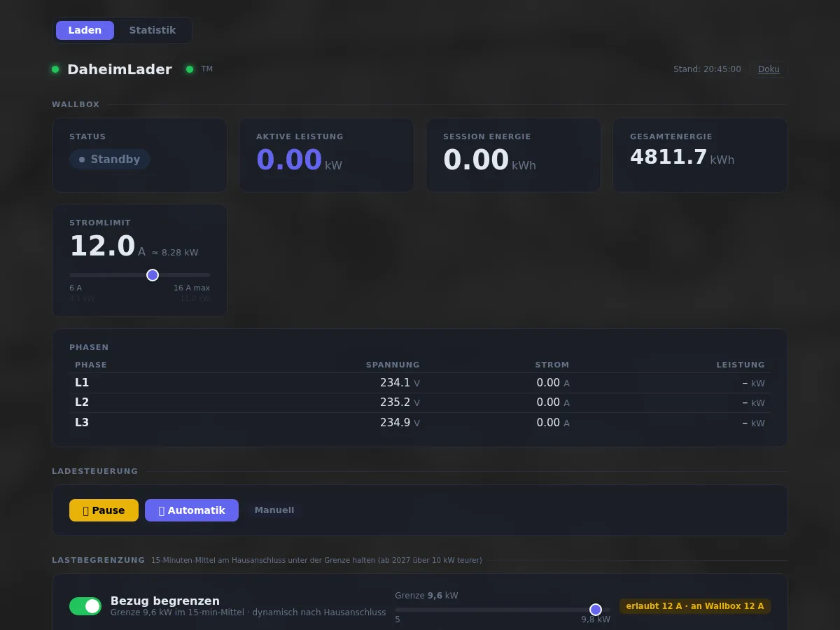Toggle the Bezug begrenzen switch
Viewport: 840px width, 630px height.
pos(85,606)
